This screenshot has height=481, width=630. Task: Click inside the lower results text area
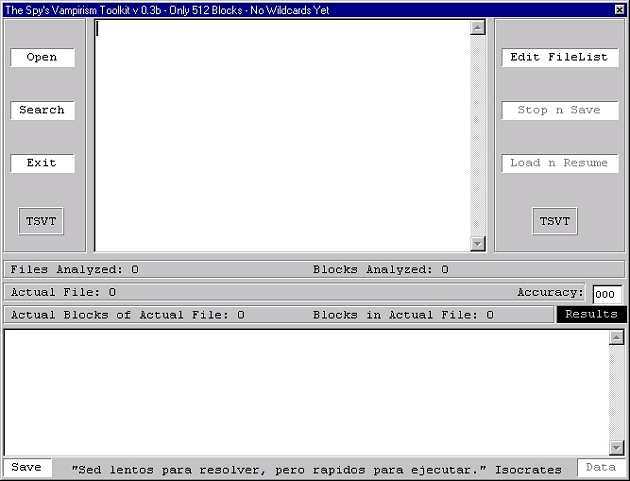(x=305, y=392)
